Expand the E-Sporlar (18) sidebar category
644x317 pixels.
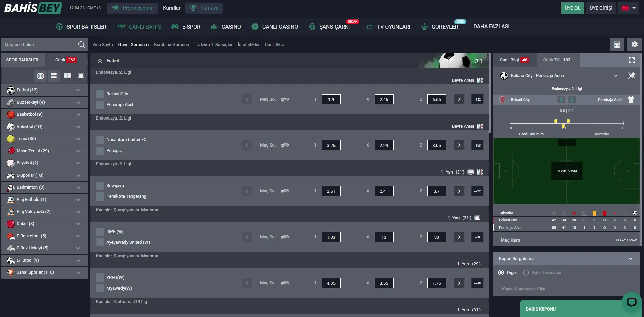coord(45,175)
